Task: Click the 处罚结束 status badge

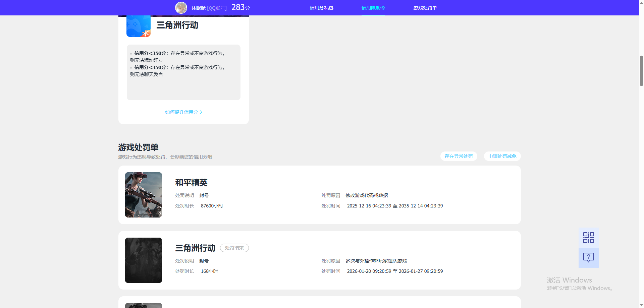Action: 234,248
